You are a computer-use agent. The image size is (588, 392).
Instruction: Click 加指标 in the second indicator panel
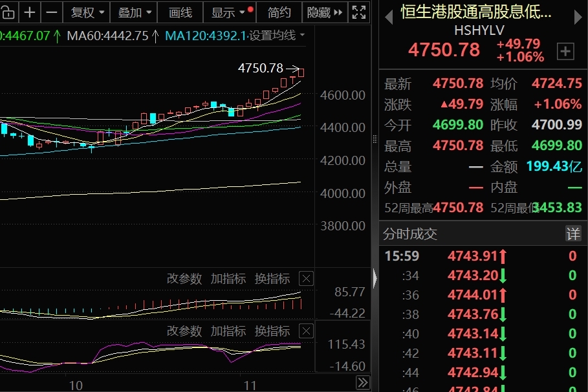(228, 331)
